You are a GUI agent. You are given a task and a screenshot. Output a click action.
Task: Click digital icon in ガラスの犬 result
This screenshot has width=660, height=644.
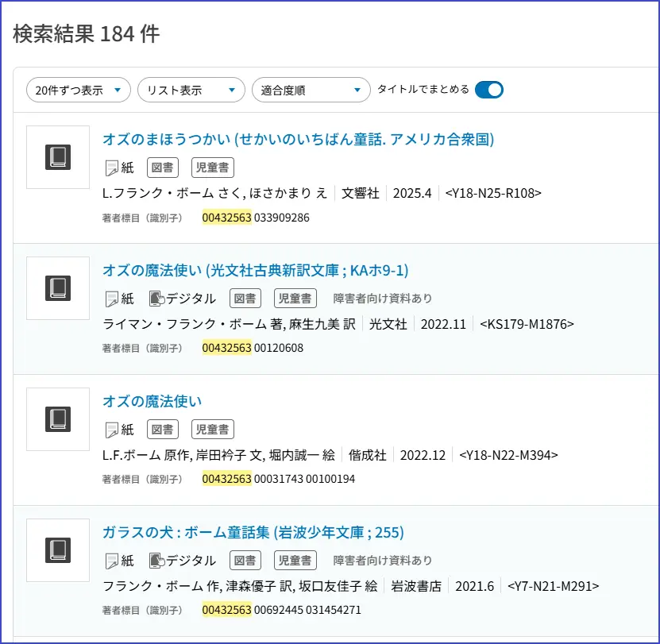(156, 561)
